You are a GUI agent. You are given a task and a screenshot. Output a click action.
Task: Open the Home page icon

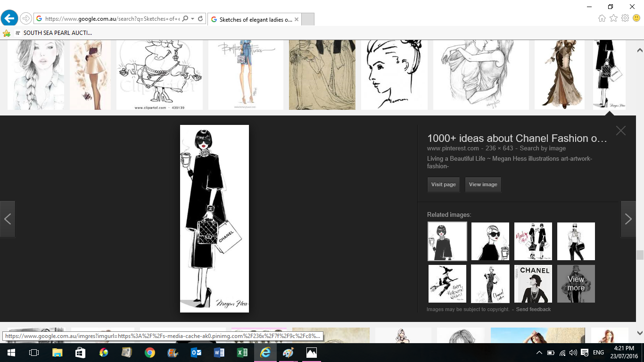pyautogui.click(x=602, y=18)
